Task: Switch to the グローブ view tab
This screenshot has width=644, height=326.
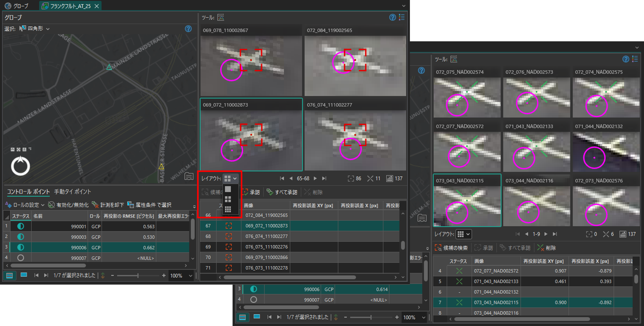Action: (x=17, y=6)
